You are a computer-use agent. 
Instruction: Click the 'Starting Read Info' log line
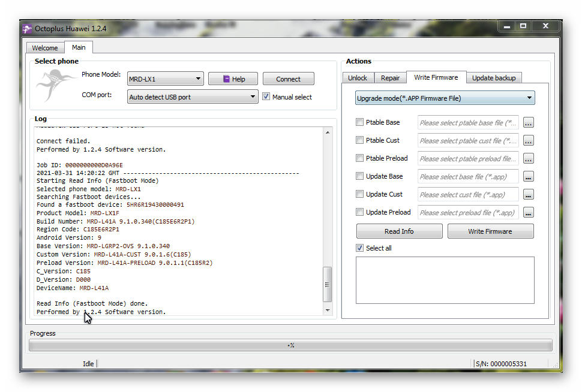tap(97, 180)
